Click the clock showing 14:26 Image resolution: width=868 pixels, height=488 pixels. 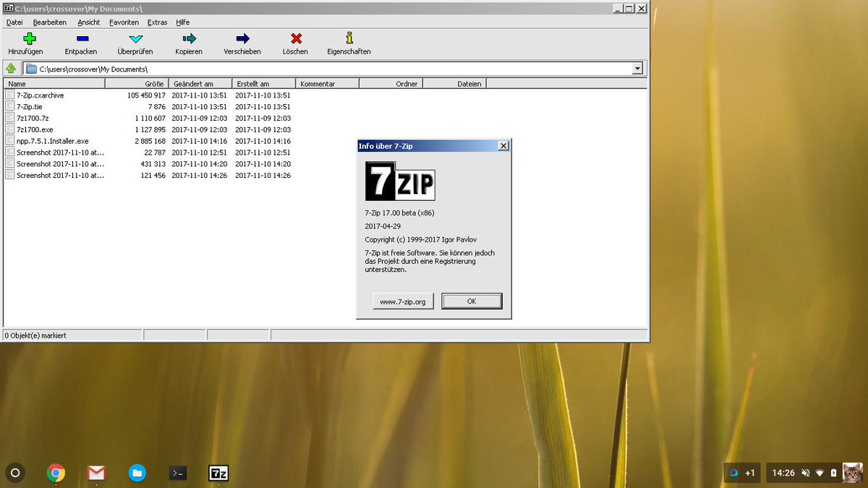[x=783, y=473]
